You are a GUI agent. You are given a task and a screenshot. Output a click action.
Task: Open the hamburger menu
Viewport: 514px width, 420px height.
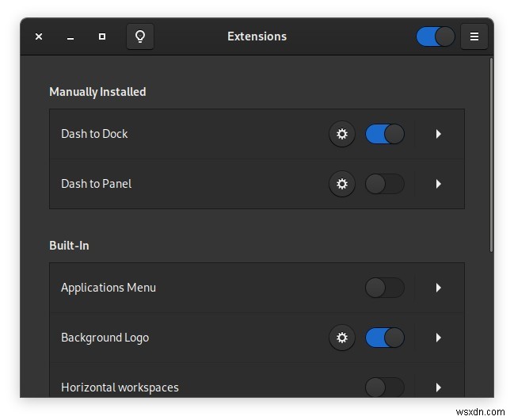[x=474, y=36]
